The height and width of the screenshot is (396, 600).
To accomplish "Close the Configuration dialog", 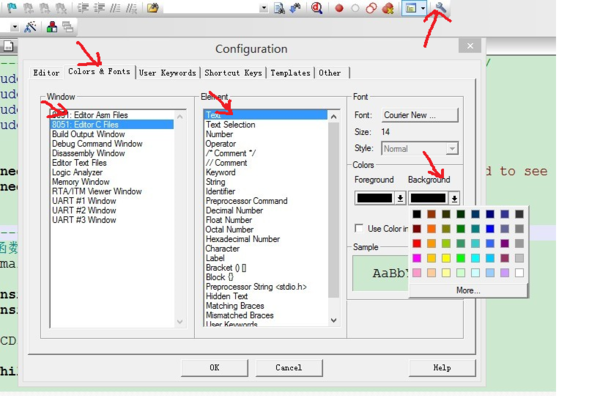I will pyautogui.click(x=470, y=46).
